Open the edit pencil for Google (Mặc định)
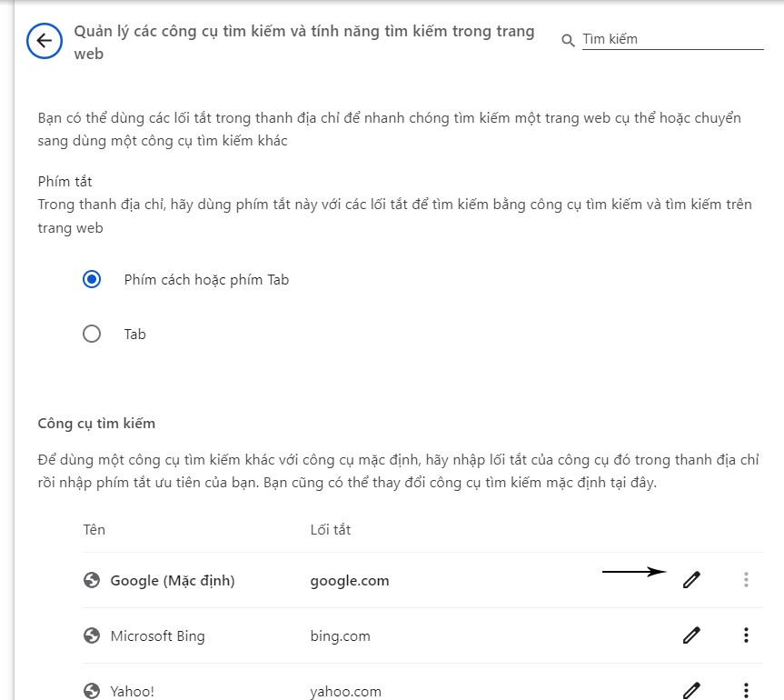The width and height of the screenshot is (784, 700). click(x=691, y=579)
